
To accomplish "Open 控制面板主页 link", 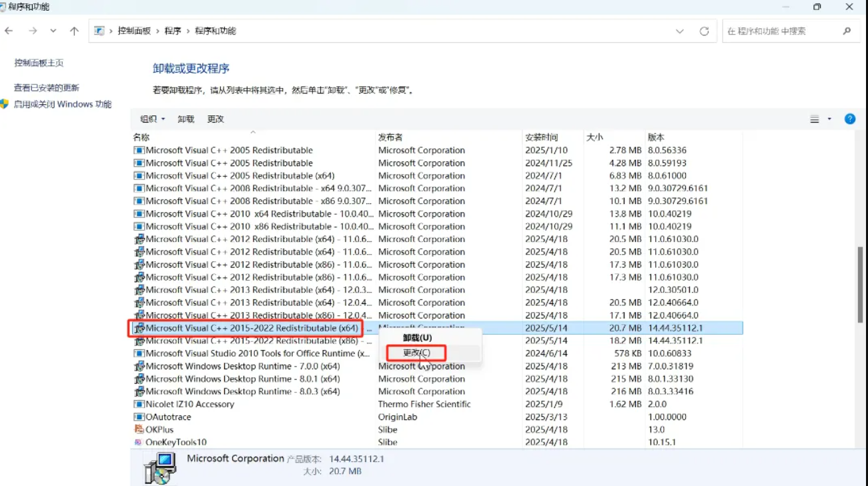I will tap(39, 63).
